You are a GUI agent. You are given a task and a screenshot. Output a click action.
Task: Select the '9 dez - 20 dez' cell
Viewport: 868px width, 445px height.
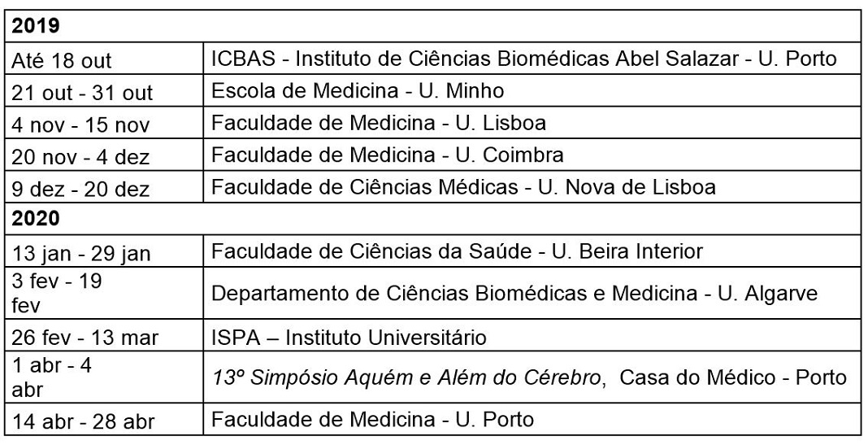[x=103, y=187]
